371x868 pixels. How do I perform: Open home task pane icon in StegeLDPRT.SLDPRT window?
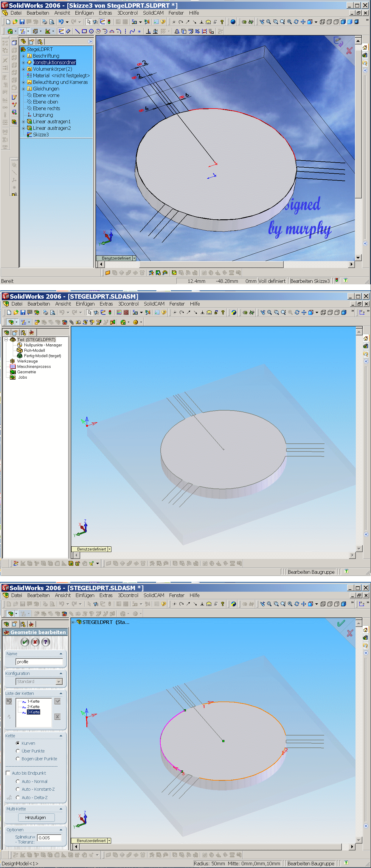(365, 47)
